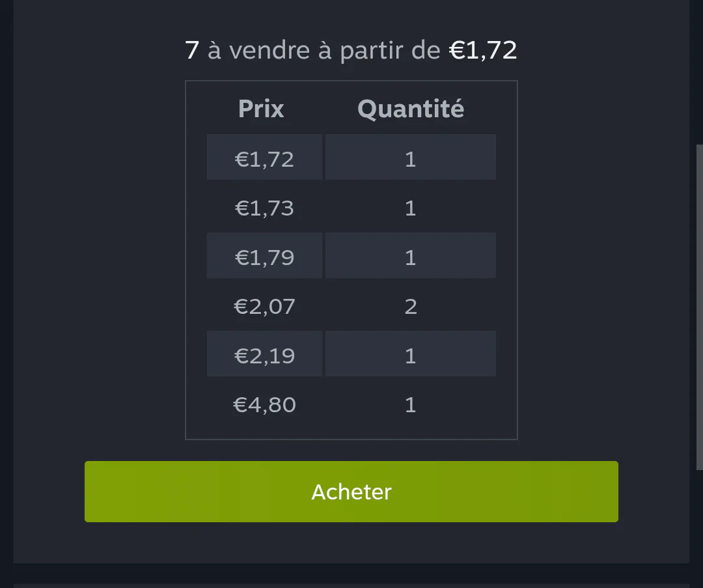Click the number 7 in the heading
The height and width of the screenshot is (588, 703).
point(192,49)
